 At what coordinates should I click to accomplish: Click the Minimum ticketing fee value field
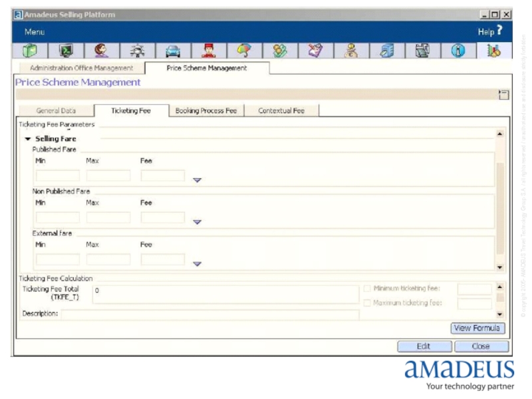[x=474, y=289]
